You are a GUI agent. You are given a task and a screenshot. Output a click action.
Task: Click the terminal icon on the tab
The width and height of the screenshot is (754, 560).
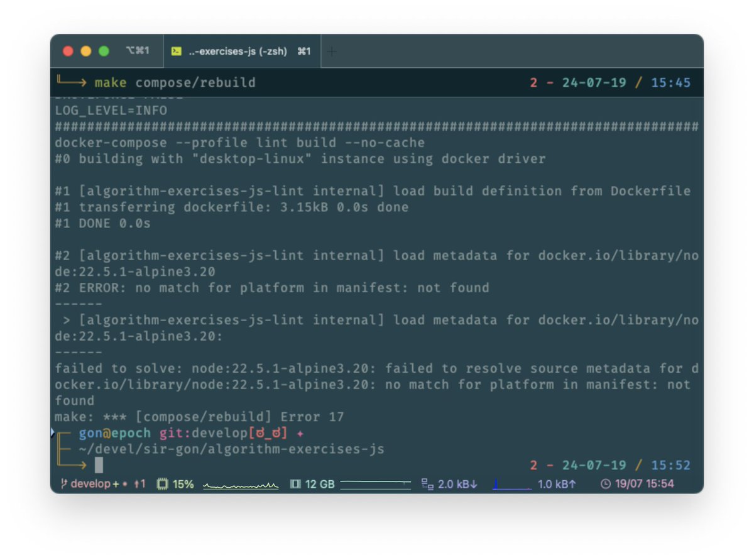pos(178,51)
